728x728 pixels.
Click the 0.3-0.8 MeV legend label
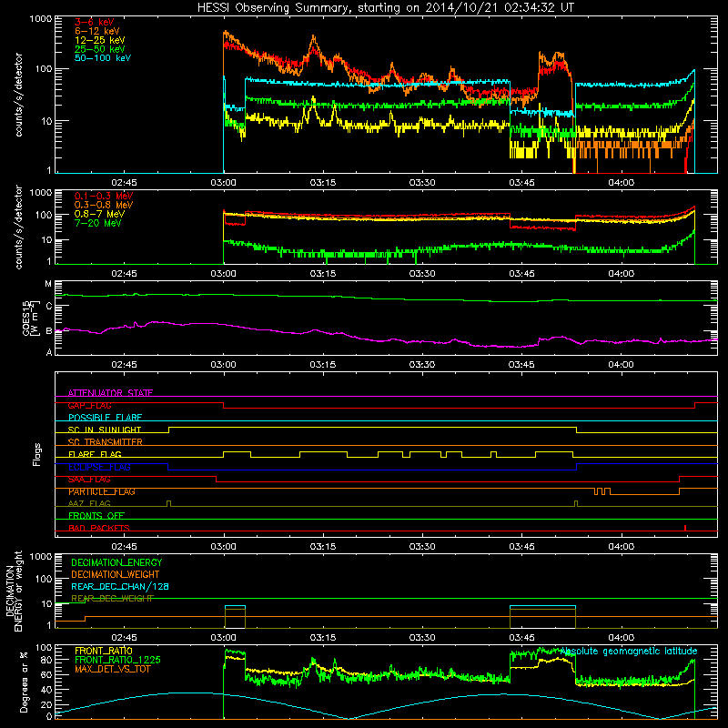coord(104,205)
